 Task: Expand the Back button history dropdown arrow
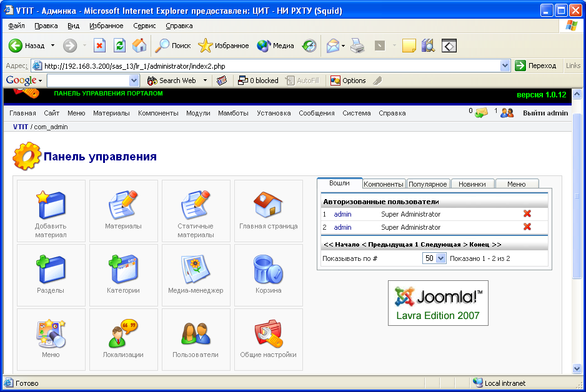[52, 46]
